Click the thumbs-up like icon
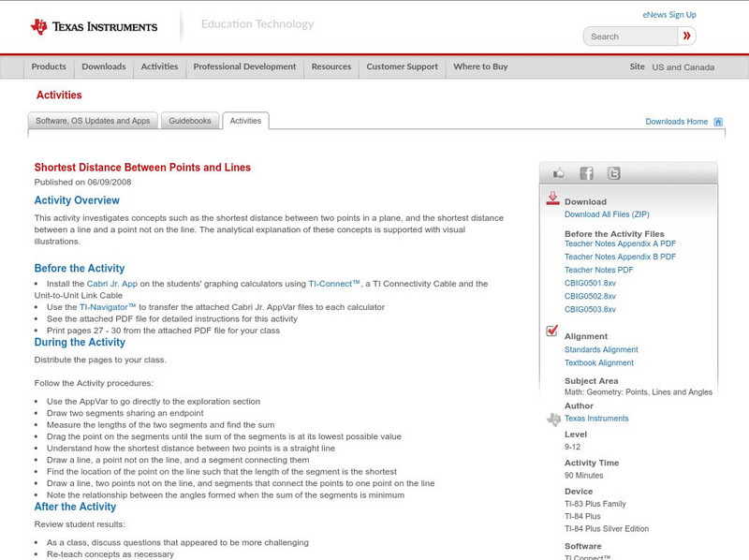Viewport: 749px width, 560px height. (x=558, y=173)
